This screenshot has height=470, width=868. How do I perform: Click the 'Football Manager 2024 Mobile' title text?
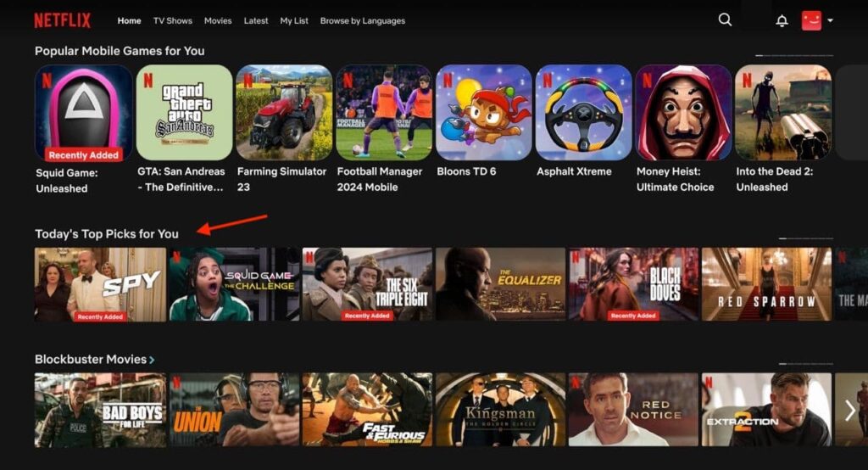380,180
